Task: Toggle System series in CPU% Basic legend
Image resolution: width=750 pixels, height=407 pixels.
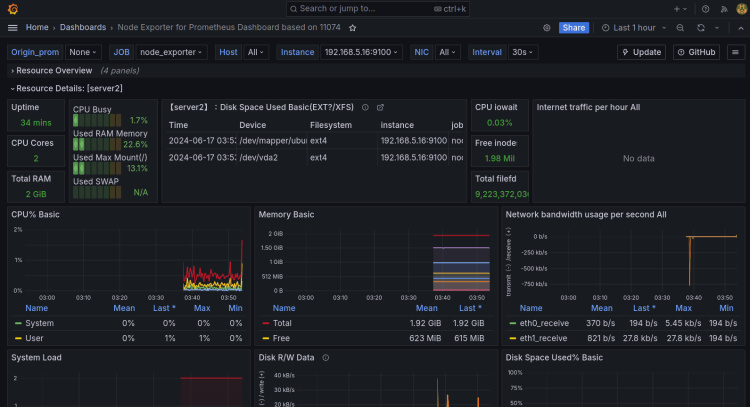Action: coord(40,323)
